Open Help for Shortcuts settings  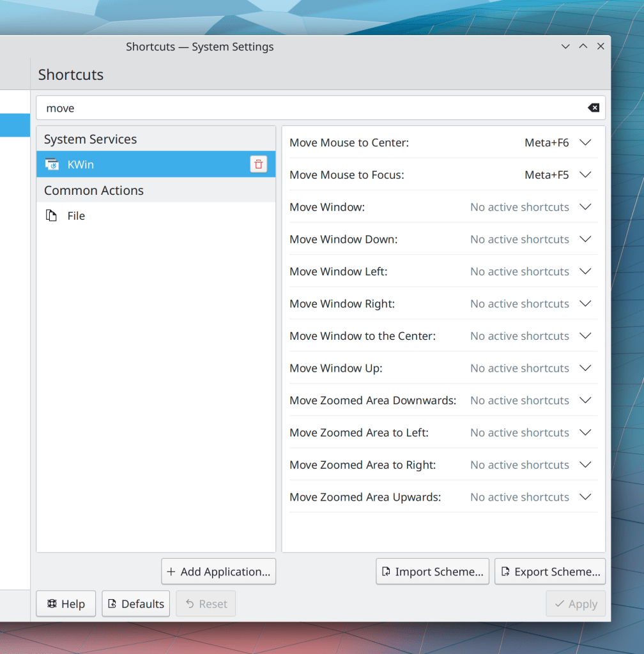click(66, 604)
